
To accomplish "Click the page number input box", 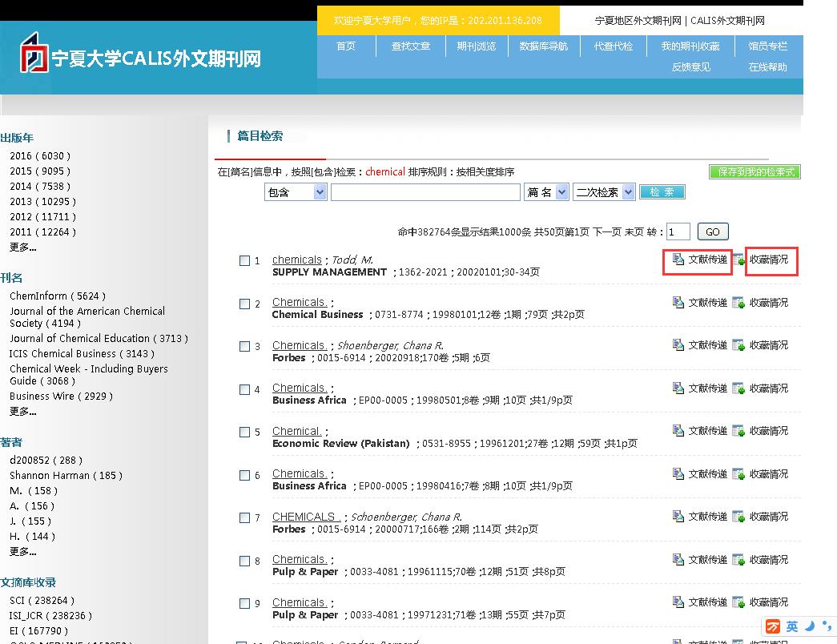I will click(678, 231).
